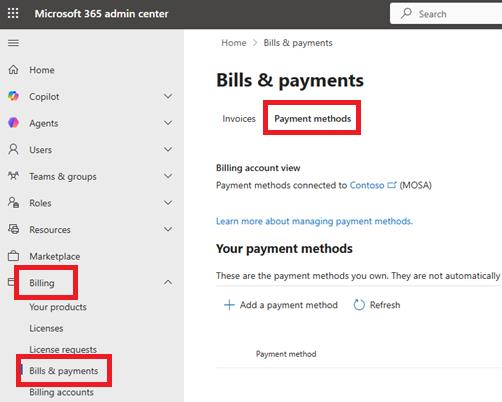Open Your products under Billing

click(x=58, y=307)
